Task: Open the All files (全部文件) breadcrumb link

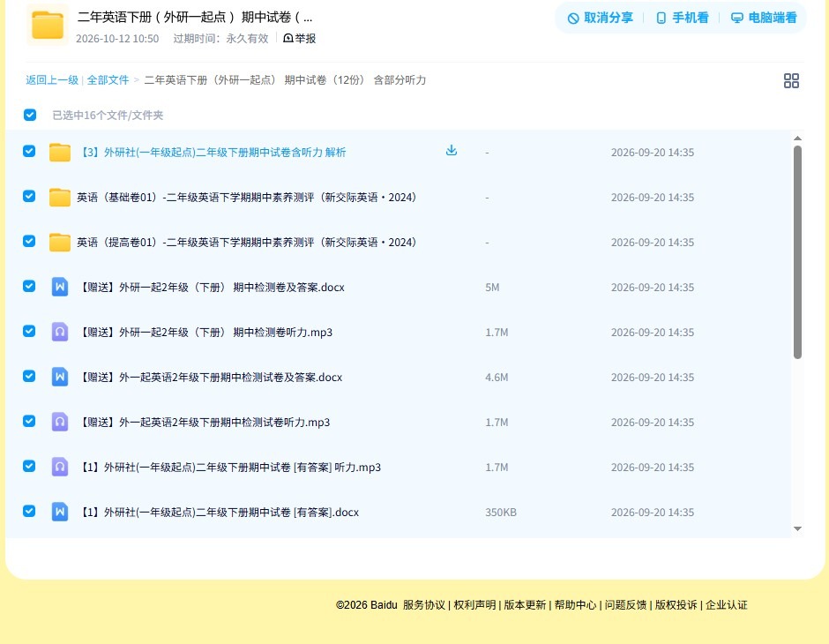Action: 108,80
